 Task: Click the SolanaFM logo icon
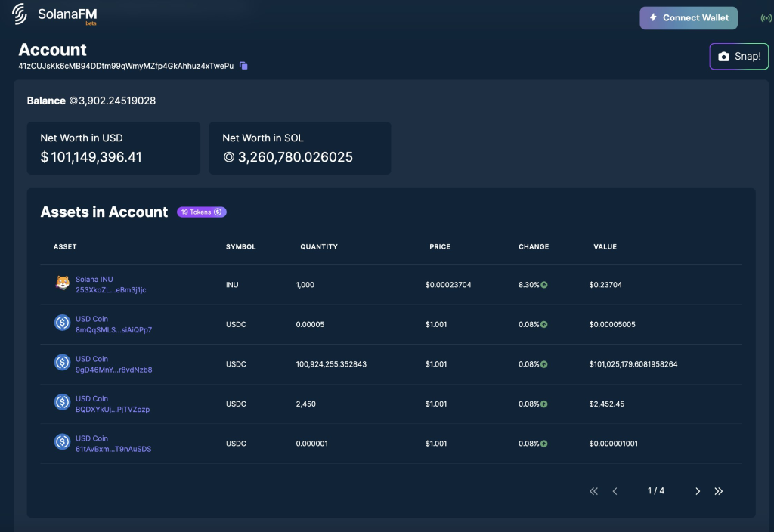[x=19, y=14]
